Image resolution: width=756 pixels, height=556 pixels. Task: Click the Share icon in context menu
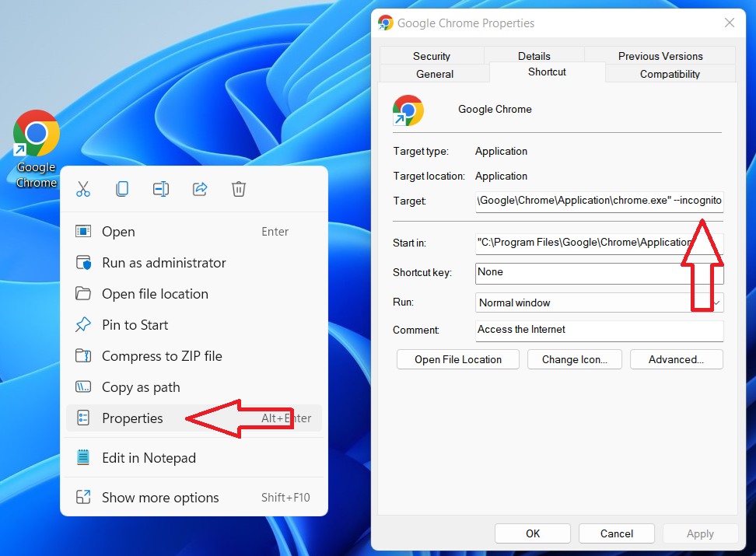[x=200, y=189]
